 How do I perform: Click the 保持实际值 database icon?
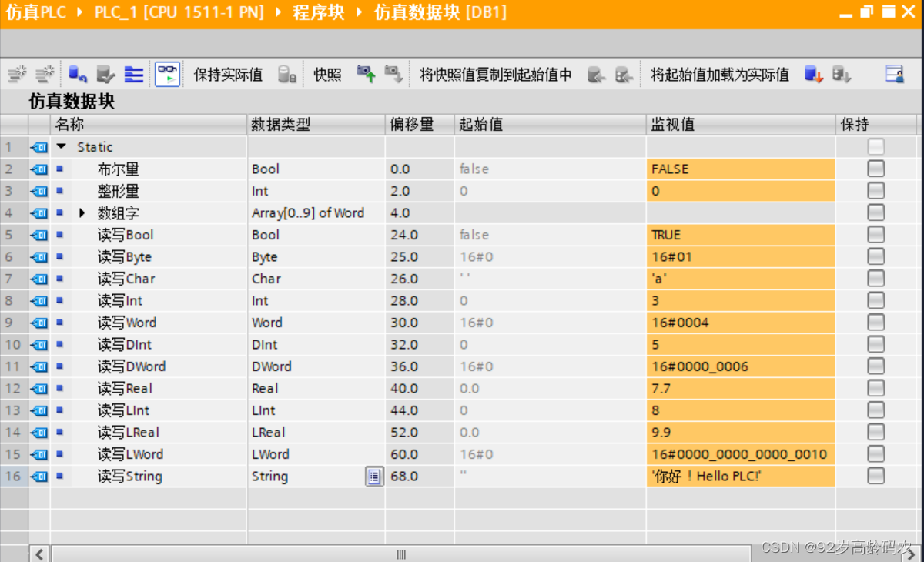tap(287, 75)
